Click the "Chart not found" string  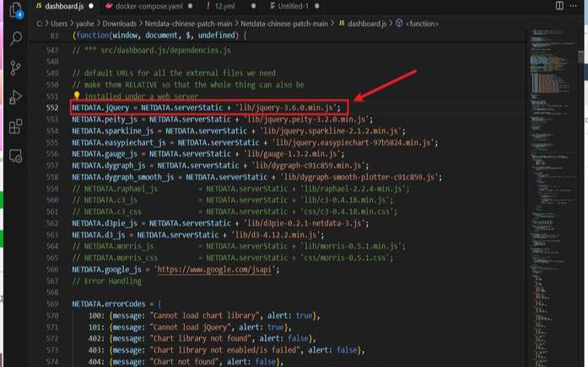click(185, 362)
